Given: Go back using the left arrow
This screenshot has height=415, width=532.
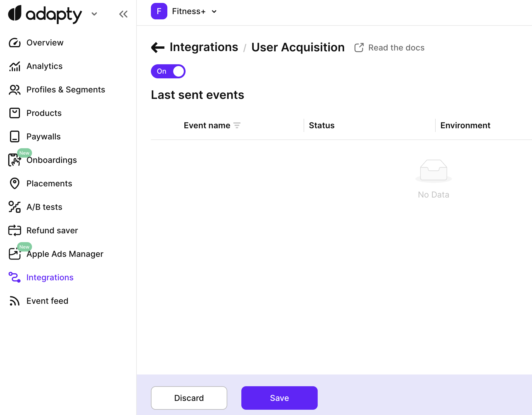Looking at the screenshot, I should click(158, 48).
